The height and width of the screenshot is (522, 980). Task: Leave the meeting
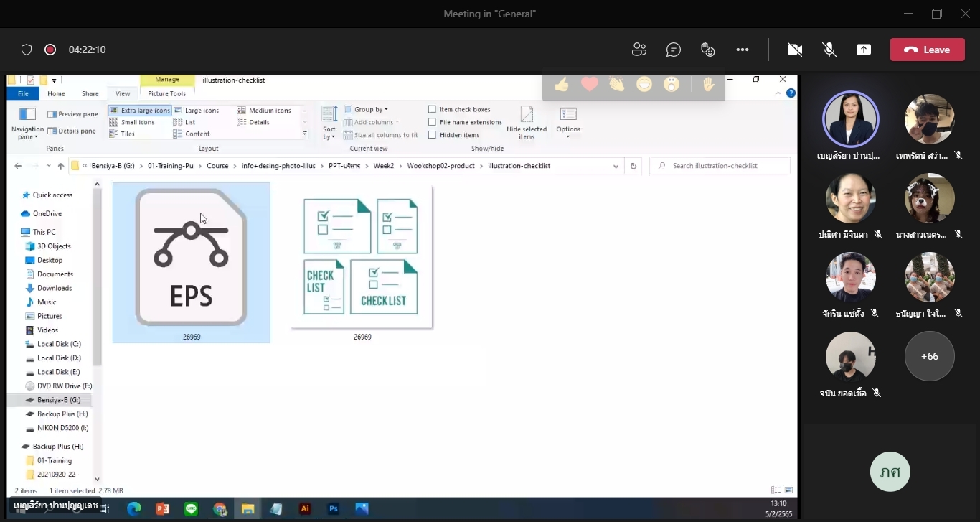pyautogui.click(x=927, y=50)
